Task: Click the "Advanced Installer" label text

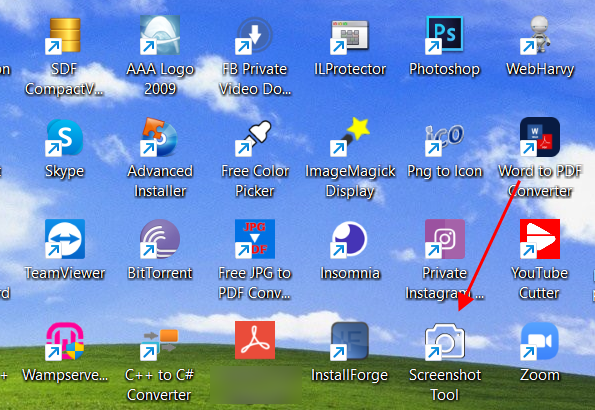Action: pyautogui.click(x=160, y=181)
